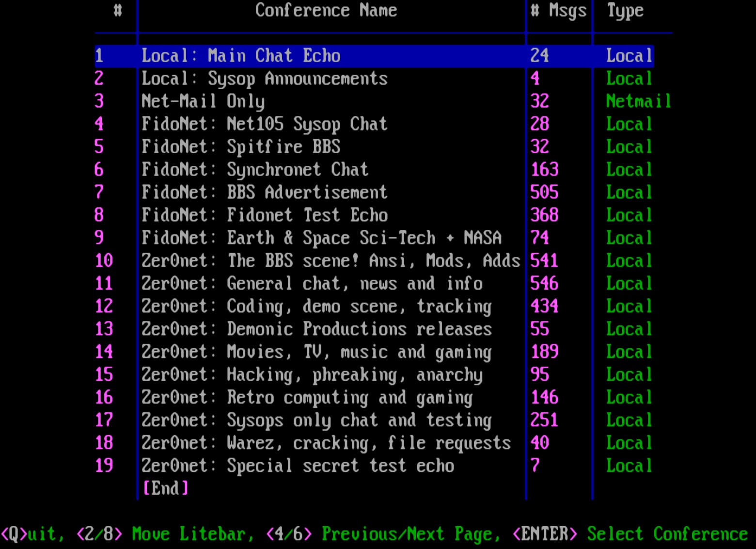Click the Netmail type value
This screenshot has width=756, height=549.
click(x=639, y=101)
